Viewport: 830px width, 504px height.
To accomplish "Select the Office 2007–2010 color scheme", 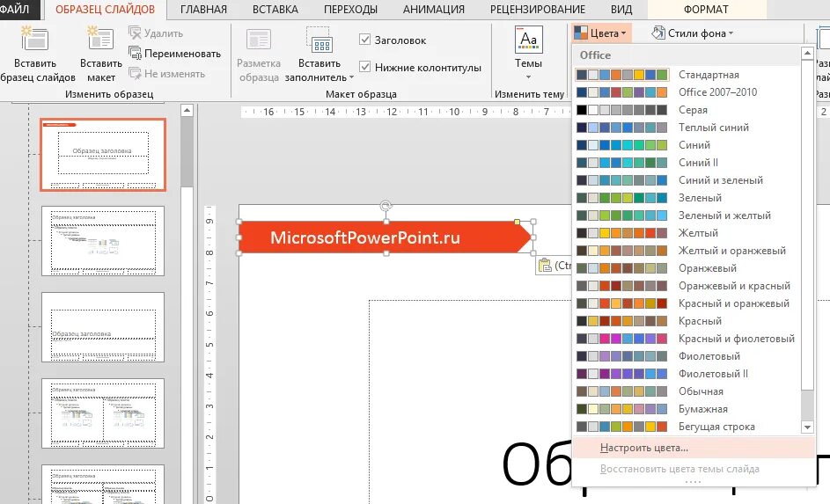I will pos(687,92).
